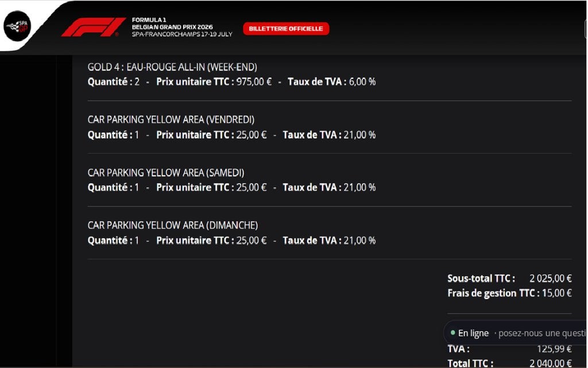Select the Dimanche parking 25,00 € price
Image resolution: width=588 pixels, height=368 pixels.
click(252, 240)
